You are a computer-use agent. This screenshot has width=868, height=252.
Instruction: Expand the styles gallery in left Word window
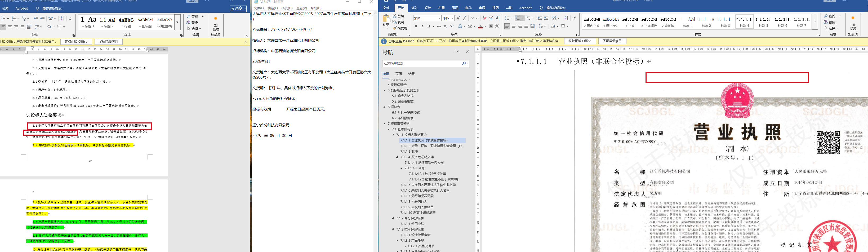pos(177,22)
